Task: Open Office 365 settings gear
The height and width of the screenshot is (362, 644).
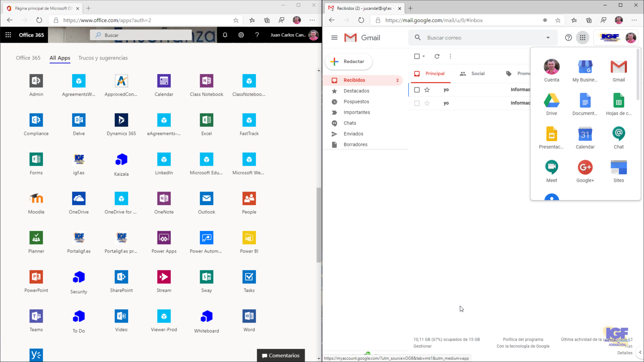Action: (241, 35)
